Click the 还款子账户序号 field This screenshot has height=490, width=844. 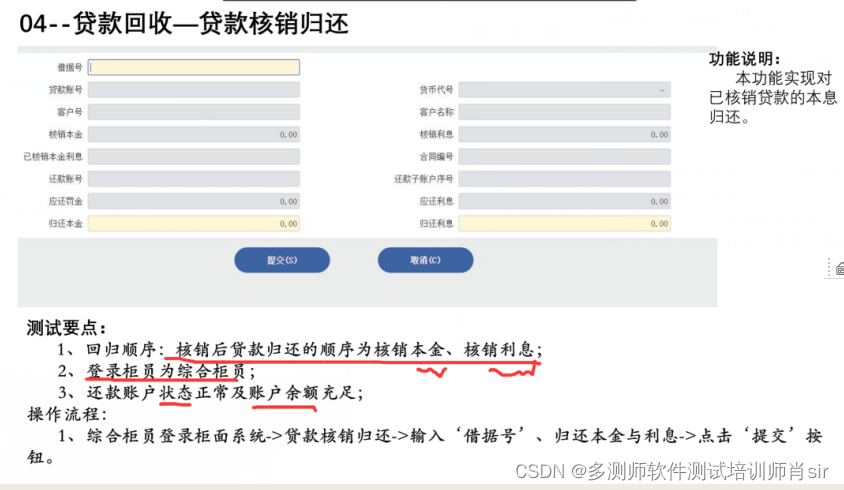tap(565, 179)
